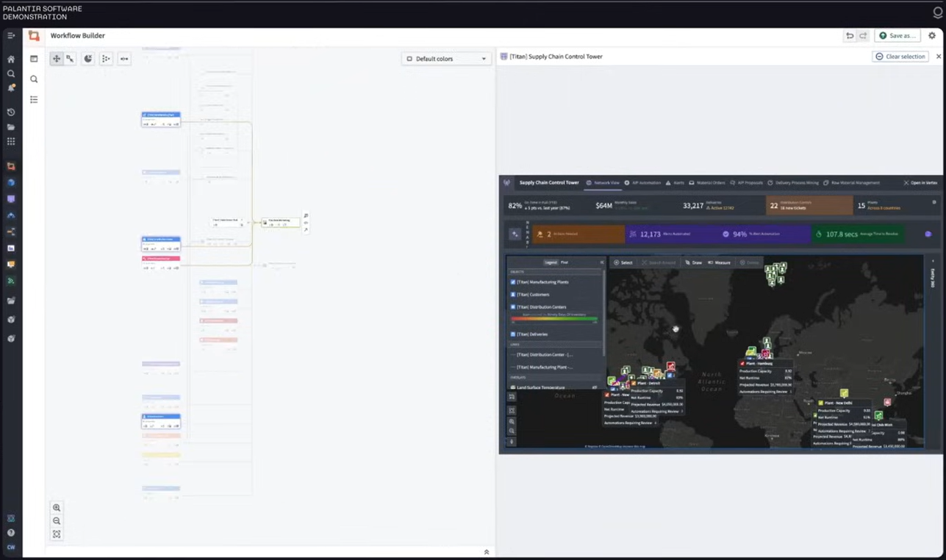Viewport: 946px width, 560px height.
Task: Click the map Select tool button
Action: tap(623, 262)
